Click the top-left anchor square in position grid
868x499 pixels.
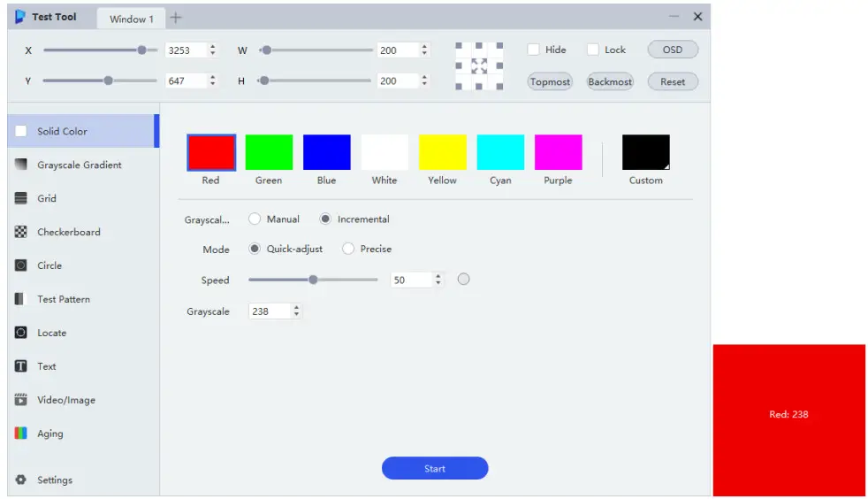pyautogui.click(x=459, y=46)
